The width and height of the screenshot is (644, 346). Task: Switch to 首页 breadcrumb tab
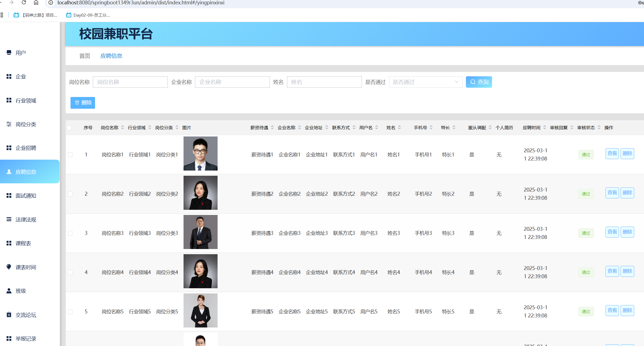[85, 56]
